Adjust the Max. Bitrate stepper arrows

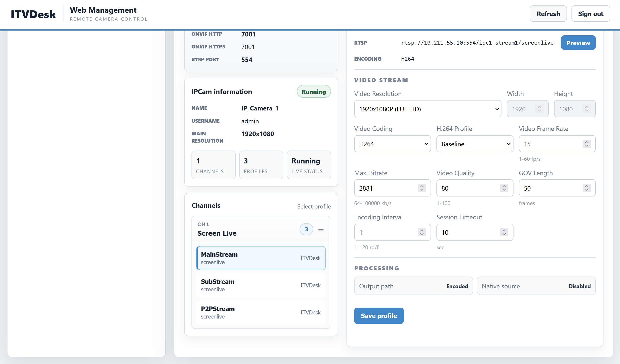(x=422, y=188)
